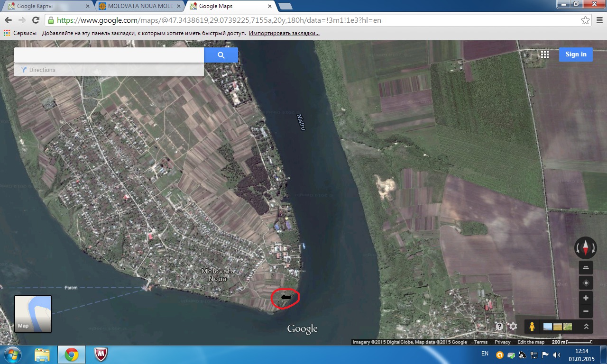The width and height of the screenshot is (607, 364).
Task: Show my location on the map
Action: 586,283
